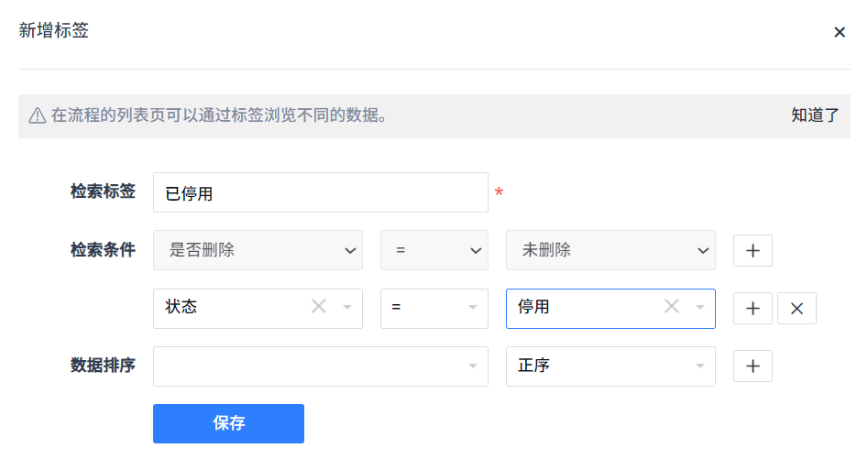Screen dimensions: 868x470
Task: Close the 新增标签 dialog
Action: coord(839,32)
